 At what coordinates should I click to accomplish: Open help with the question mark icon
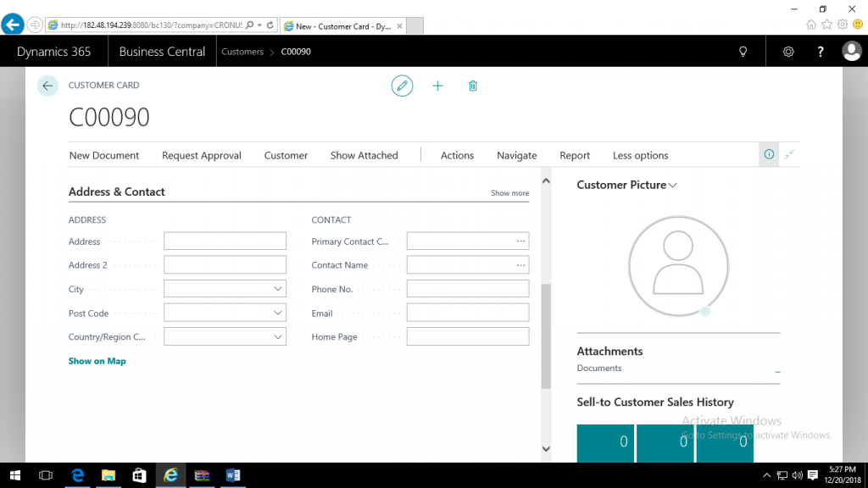coord(821,52)
